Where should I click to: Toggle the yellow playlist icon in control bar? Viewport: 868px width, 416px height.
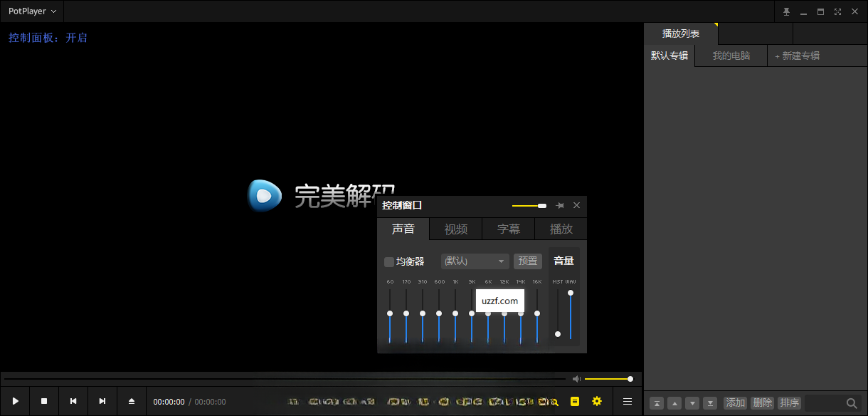click(575, 402)
